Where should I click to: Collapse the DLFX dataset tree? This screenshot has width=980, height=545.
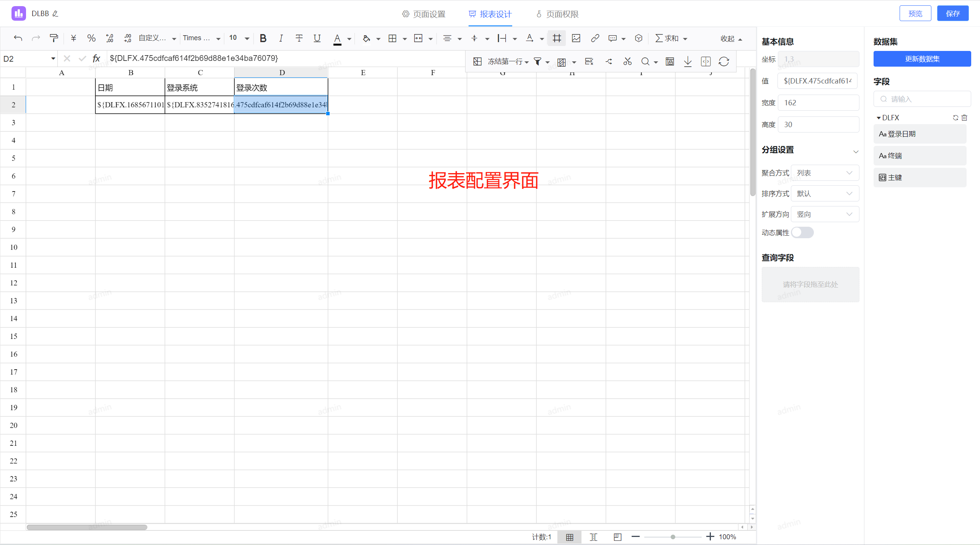(879, 118)
